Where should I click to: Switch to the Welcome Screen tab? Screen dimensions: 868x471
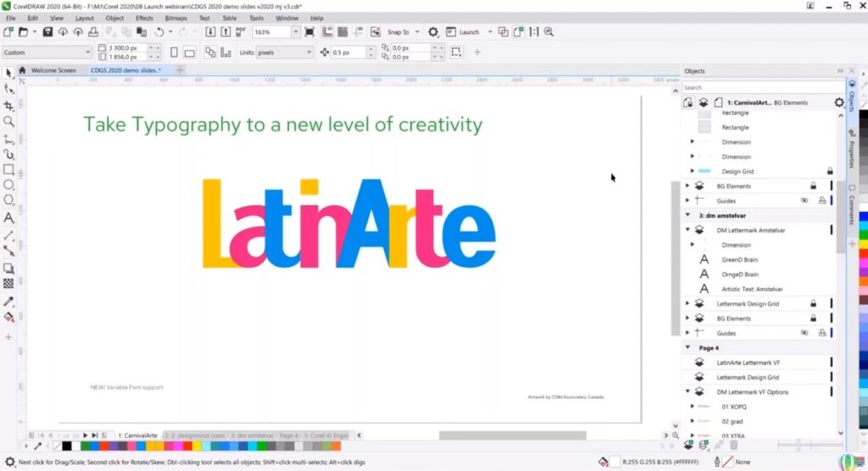53,70
